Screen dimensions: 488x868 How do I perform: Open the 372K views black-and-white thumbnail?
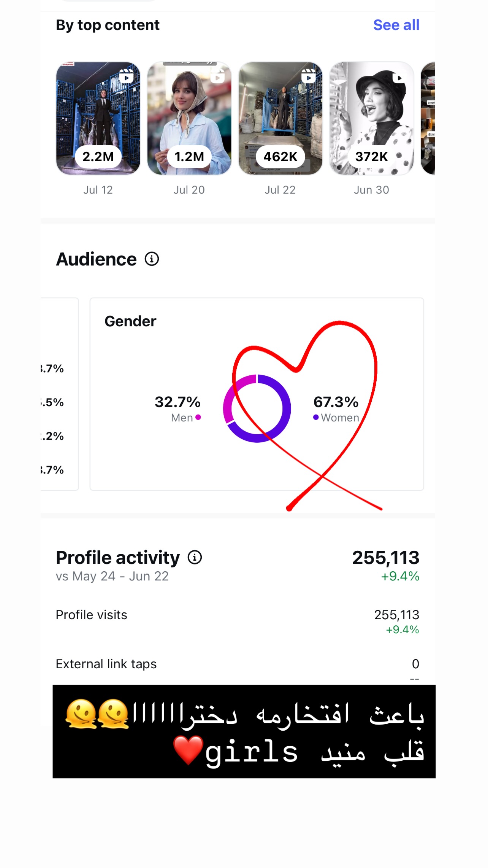372,118
